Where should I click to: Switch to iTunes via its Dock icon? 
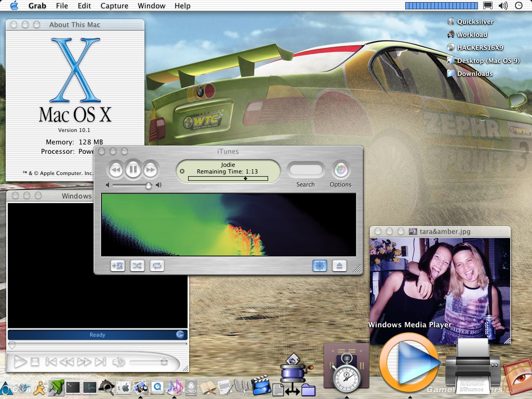(174, 387)
